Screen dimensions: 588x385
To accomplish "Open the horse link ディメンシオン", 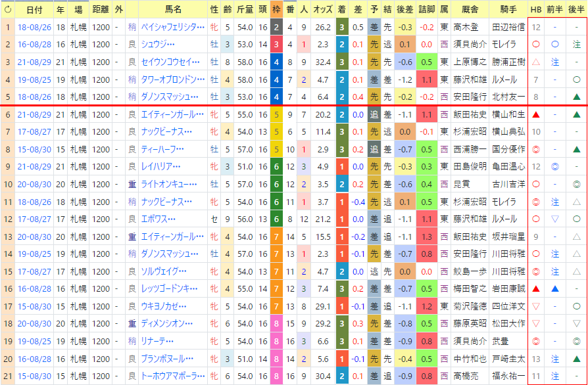I will pyautogui.click(x=167, y=324).
